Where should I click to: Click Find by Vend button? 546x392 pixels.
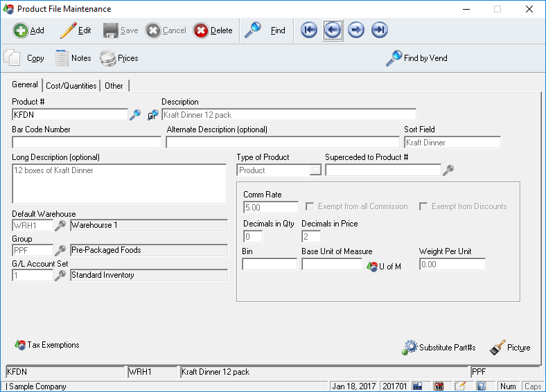[x=416, y=59]
